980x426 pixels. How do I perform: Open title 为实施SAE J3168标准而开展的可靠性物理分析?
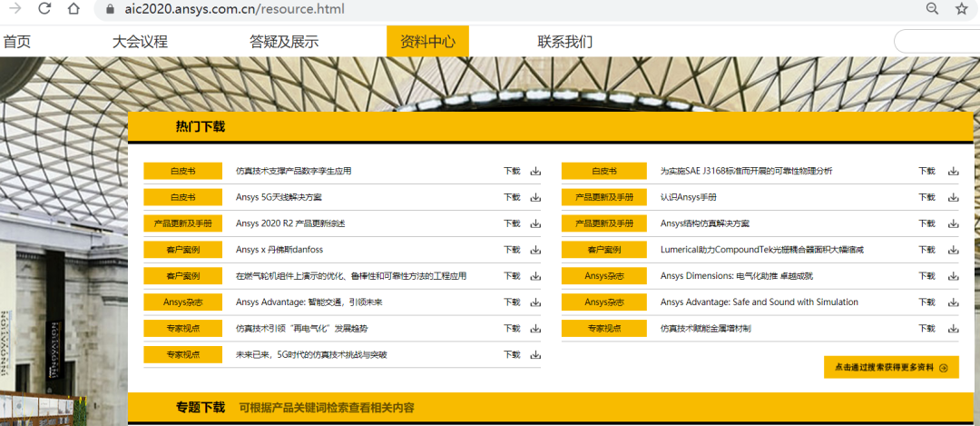(x=746, y=171)
